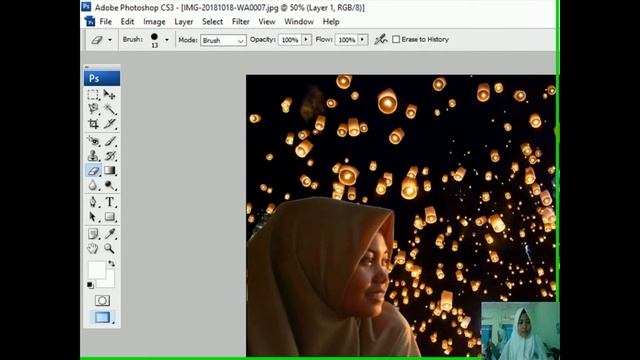This screenshot has width=640, height=360.
Task: Click the Photoshop icon beside File menu
Action: (x=89, y=22)
